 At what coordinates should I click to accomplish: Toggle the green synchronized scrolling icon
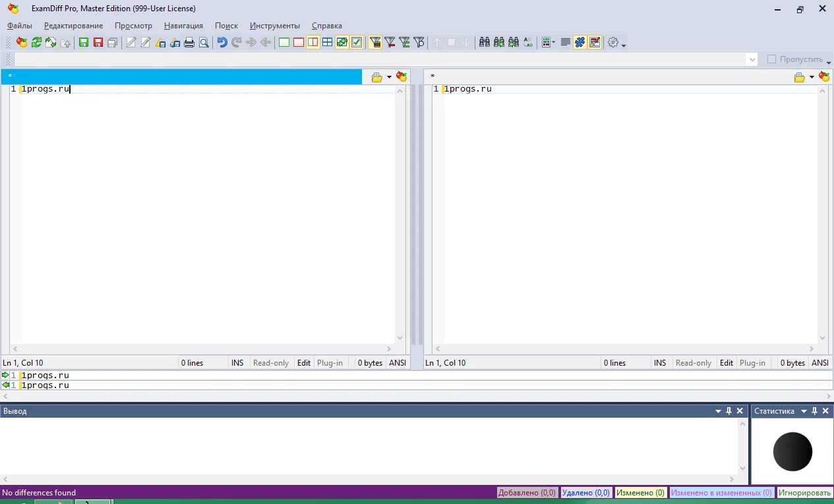342,43
